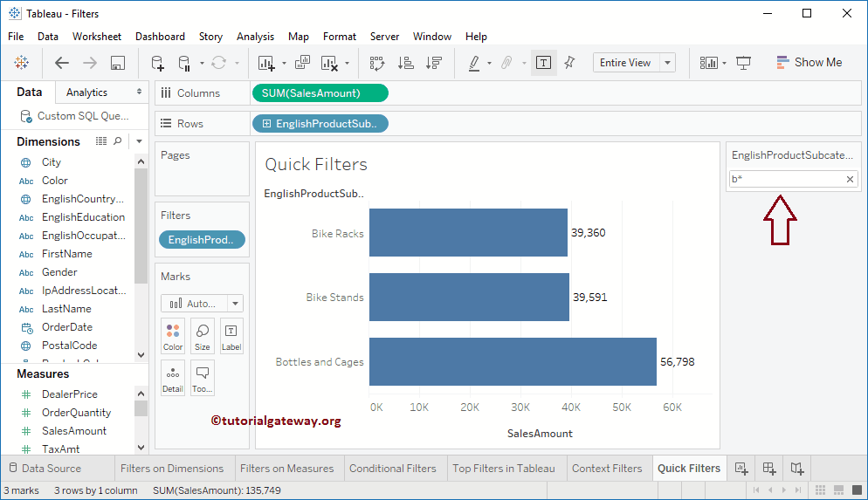
Task: Open the New Worksheet dropdown arrow
Action: (x=284, y=64)
